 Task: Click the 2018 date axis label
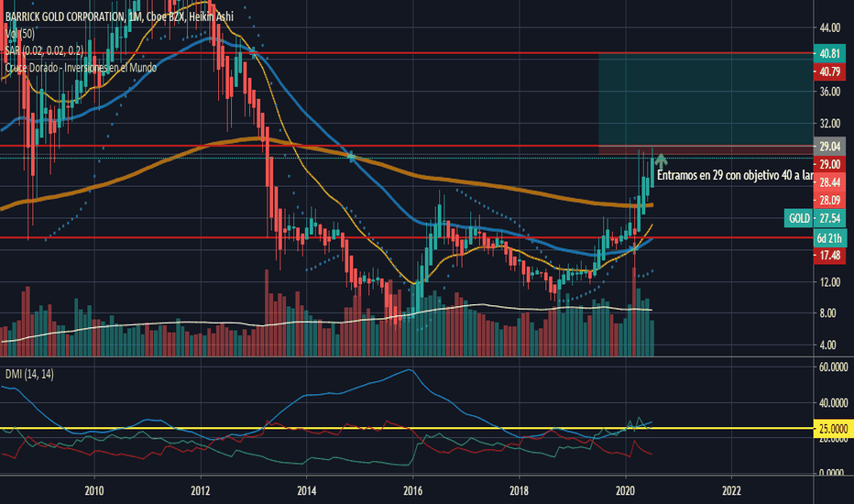point(519,491)
